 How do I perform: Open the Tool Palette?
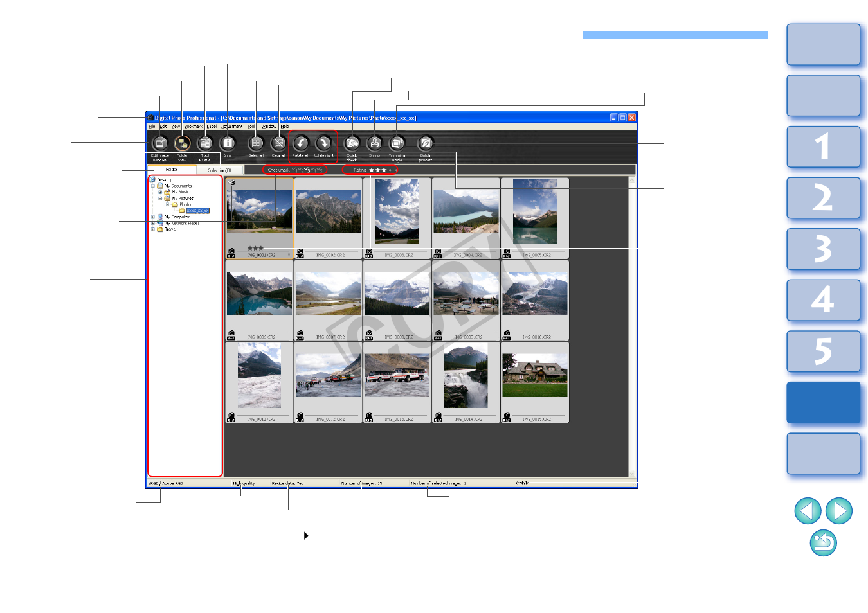[x=205, y=143]
